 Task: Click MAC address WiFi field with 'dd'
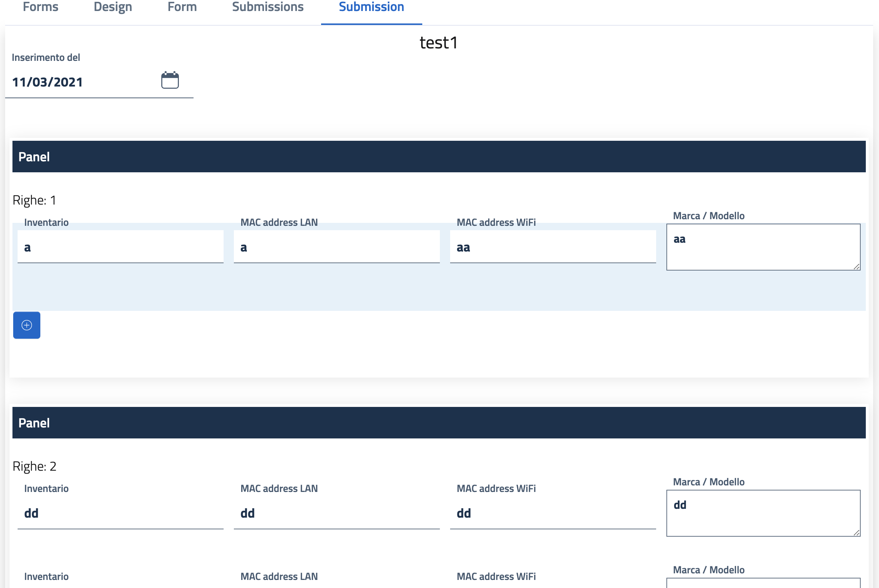click(553, 513)
